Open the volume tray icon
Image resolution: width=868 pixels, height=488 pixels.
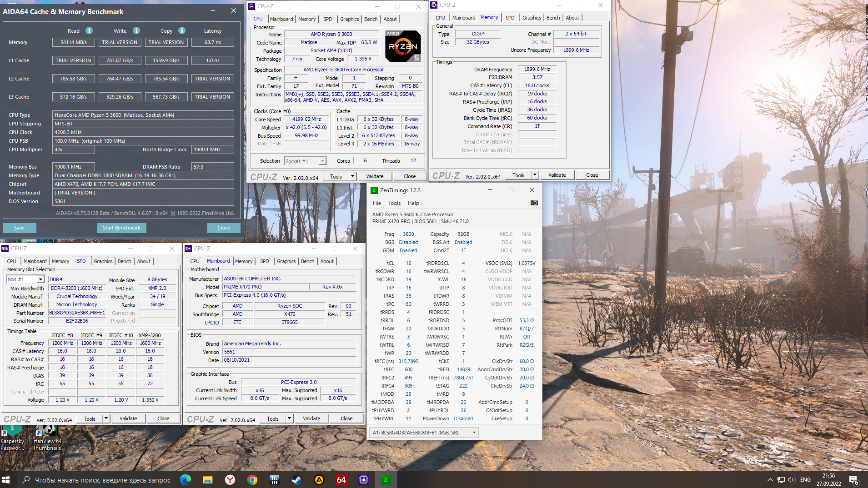[x=792, y=479]
